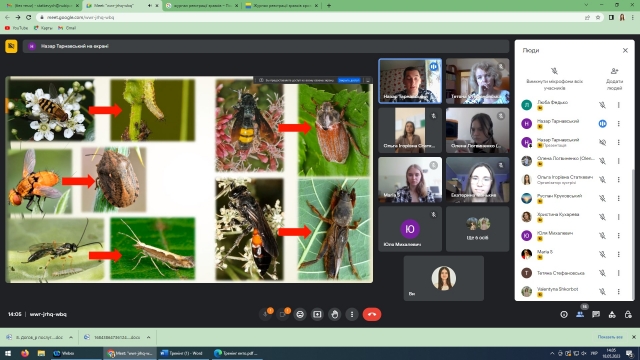Open the Present now screen-share button
The width and height of the screenshot is (640, 360).
click(x=317, y=314)
